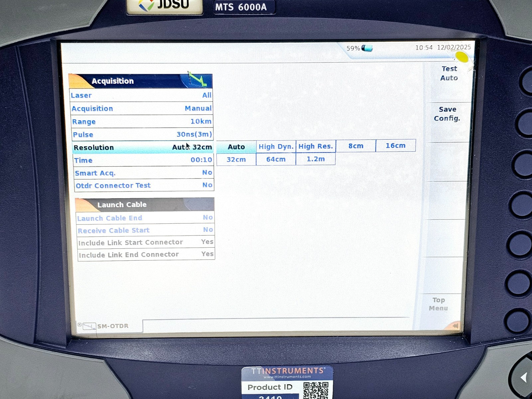This screenshot has height=399, width=532.
Task: Click the orange back arrow icon
Action: point(455,326)
